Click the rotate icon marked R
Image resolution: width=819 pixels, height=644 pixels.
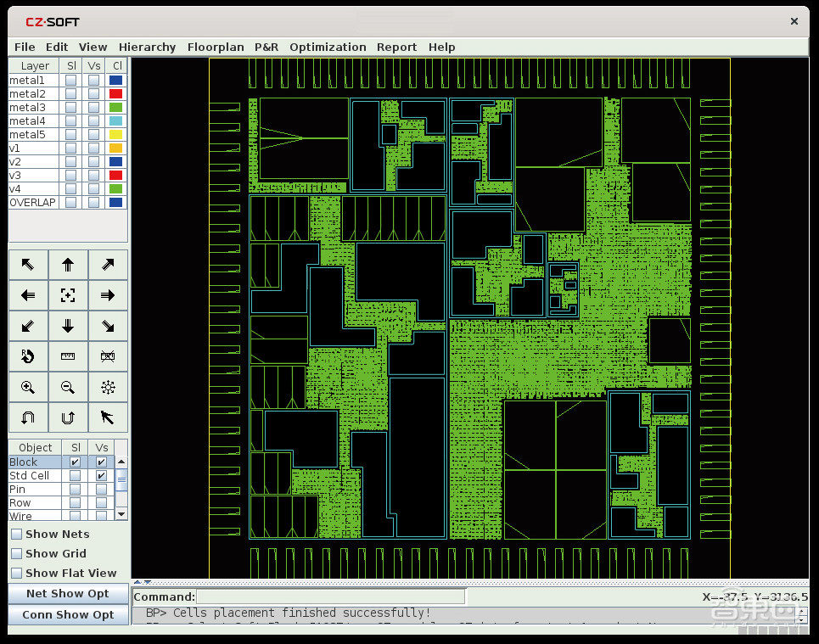[28, 356]
